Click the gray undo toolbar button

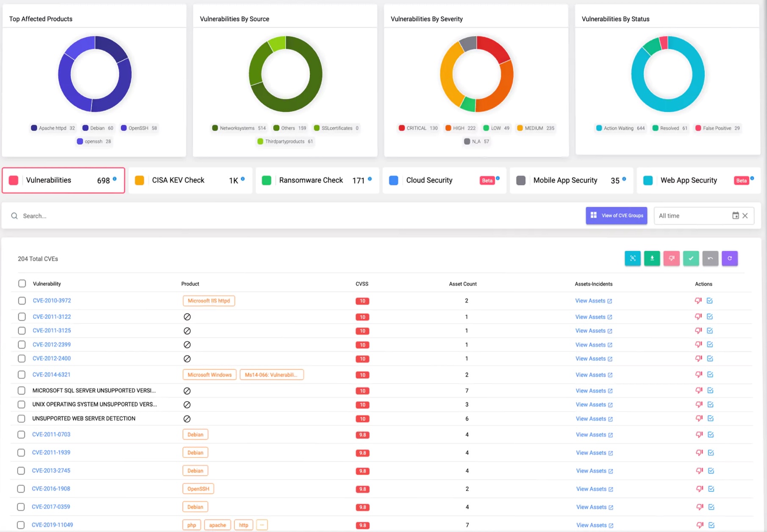(x=710, y=258)
